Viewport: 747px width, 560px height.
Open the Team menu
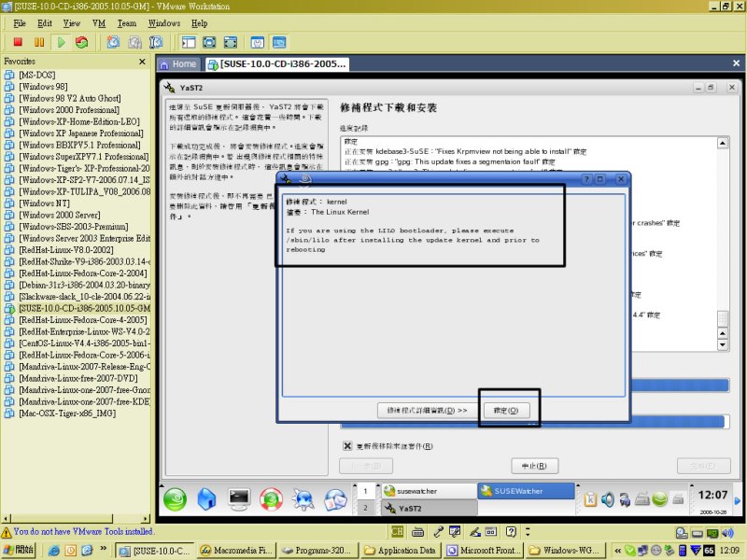[127, 23]
